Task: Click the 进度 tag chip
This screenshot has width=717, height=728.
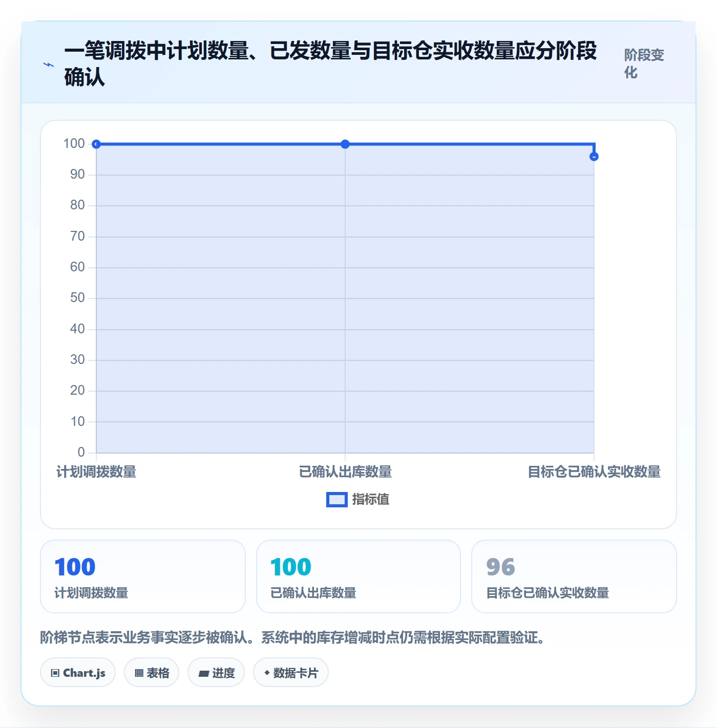Action: [x=216, y=673]
